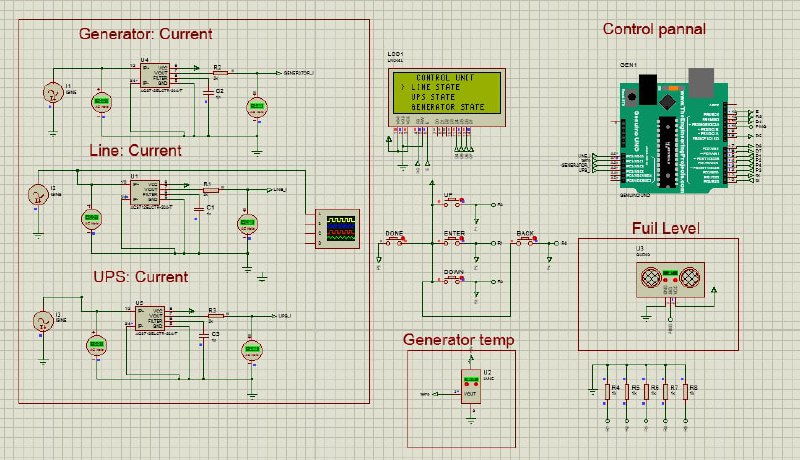
Task: Select resistor R1
Action: (x=210, y=190)
